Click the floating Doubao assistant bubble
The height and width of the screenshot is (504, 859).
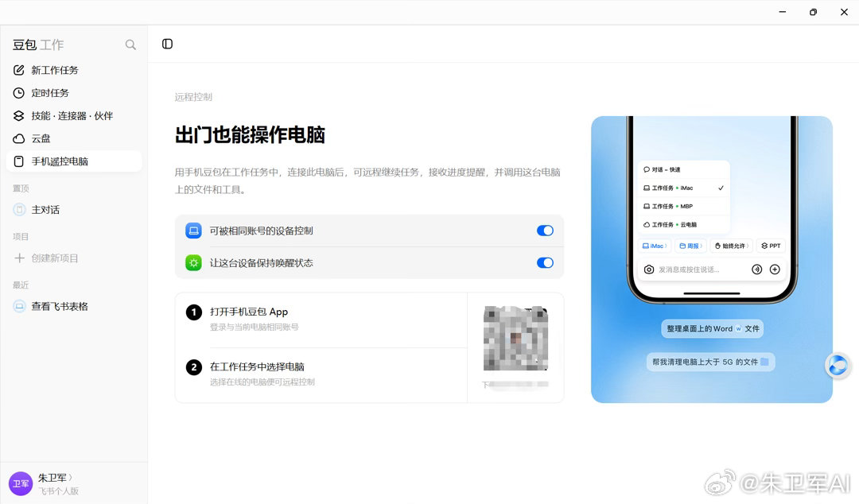(838, 365)
